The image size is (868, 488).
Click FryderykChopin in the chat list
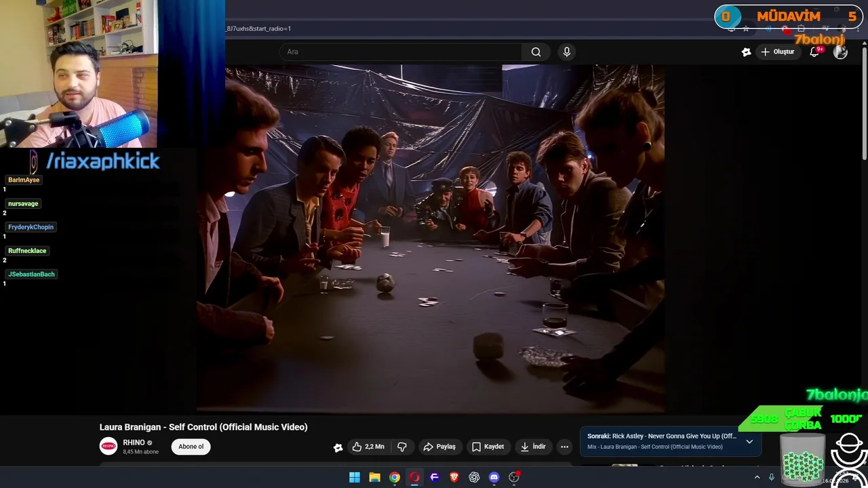pos(31,227)
